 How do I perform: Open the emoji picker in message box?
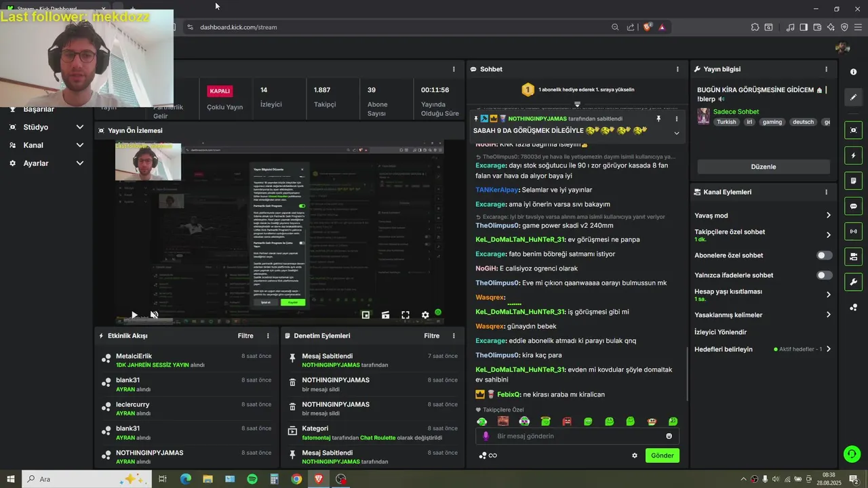coord(669,436)
